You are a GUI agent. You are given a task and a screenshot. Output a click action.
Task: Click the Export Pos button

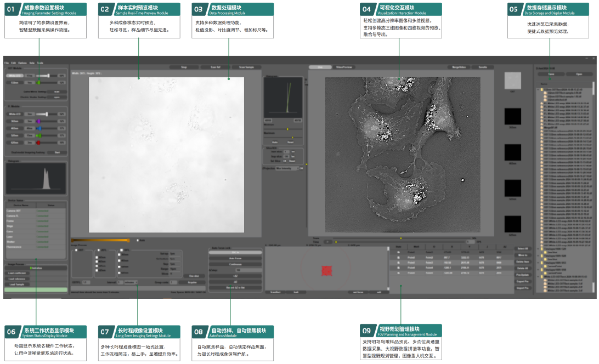(x=522, y=281)
